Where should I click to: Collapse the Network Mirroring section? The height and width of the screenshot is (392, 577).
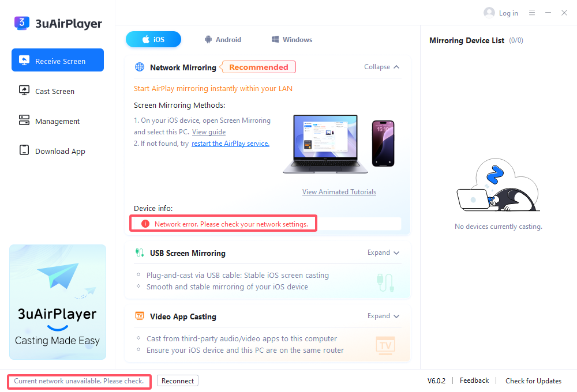point(382,67)
